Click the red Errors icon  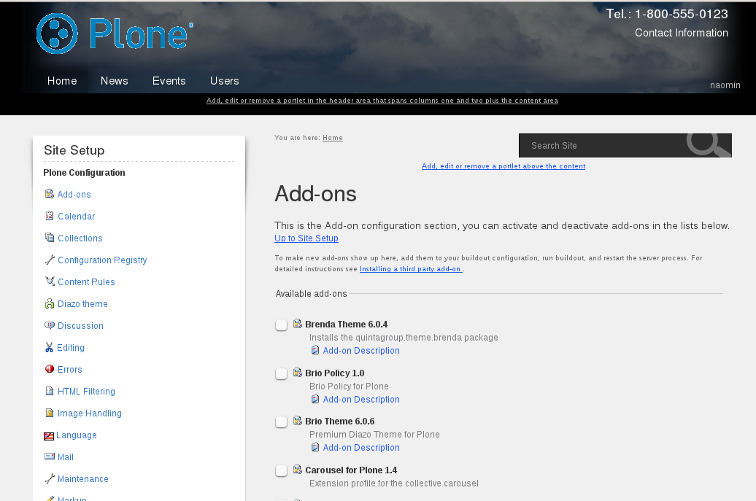pyautogui.click(x=49, y=369)
